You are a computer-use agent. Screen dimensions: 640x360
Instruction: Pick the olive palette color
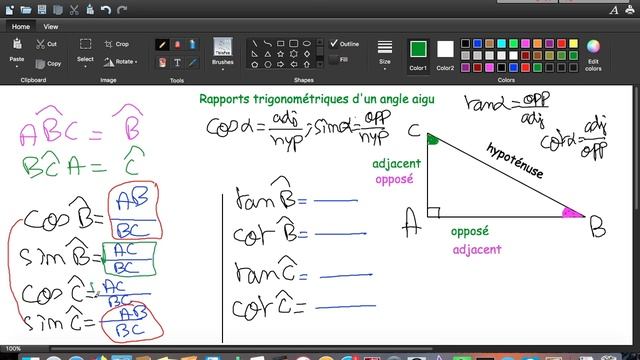click(x=549, y=55)
